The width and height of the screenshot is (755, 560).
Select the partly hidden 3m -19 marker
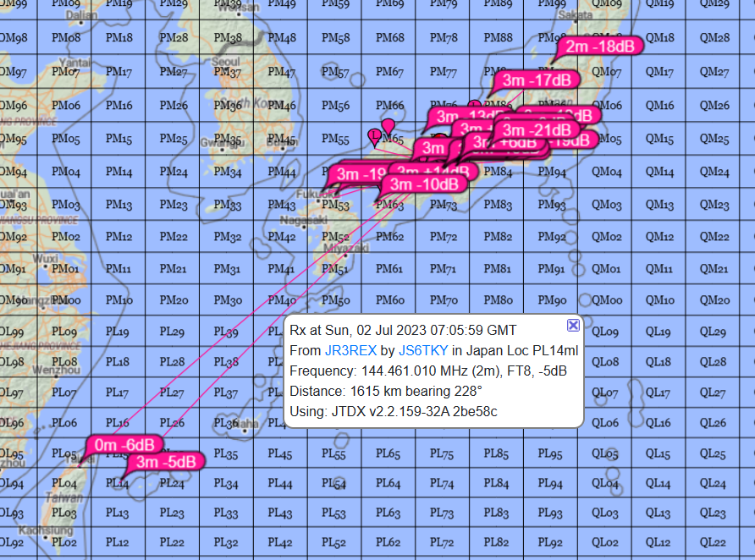click(361, 174)
